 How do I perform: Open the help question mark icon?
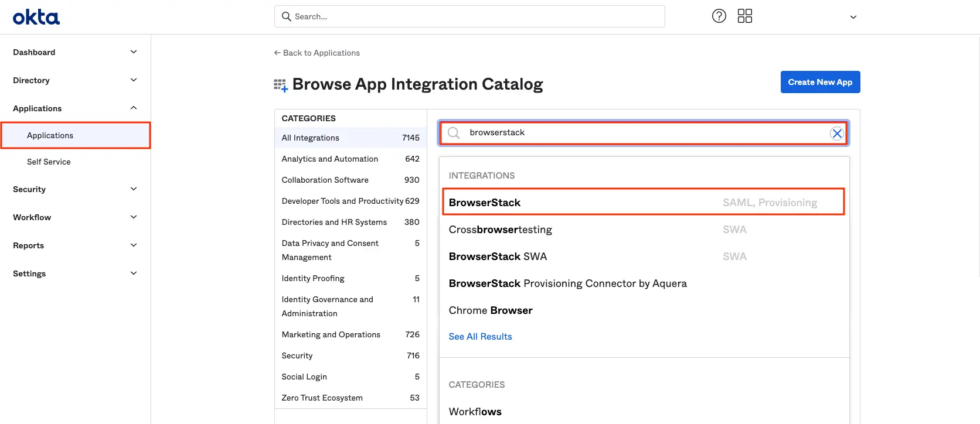[719, 16]
